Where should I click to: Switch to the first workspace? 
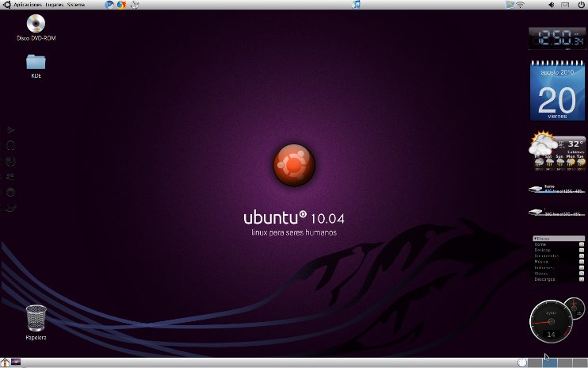click(x=535, y=362)
